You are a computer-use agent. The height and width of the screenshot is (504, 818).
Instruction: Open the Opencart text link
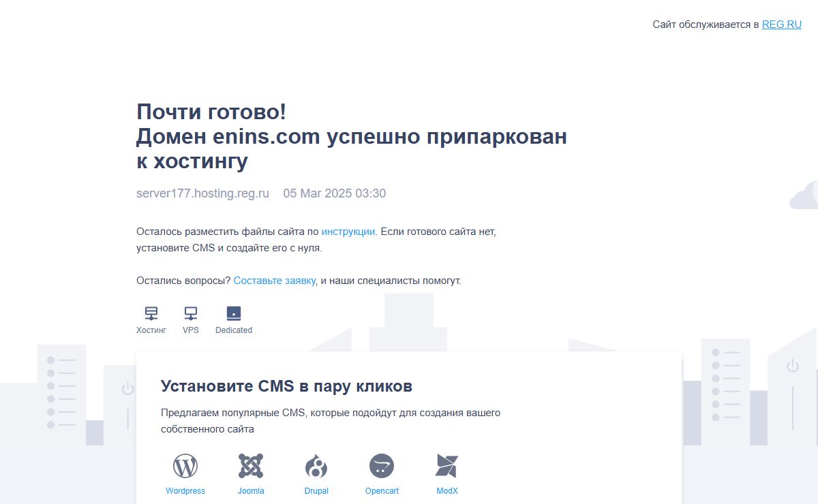click(x=382, y=491)
